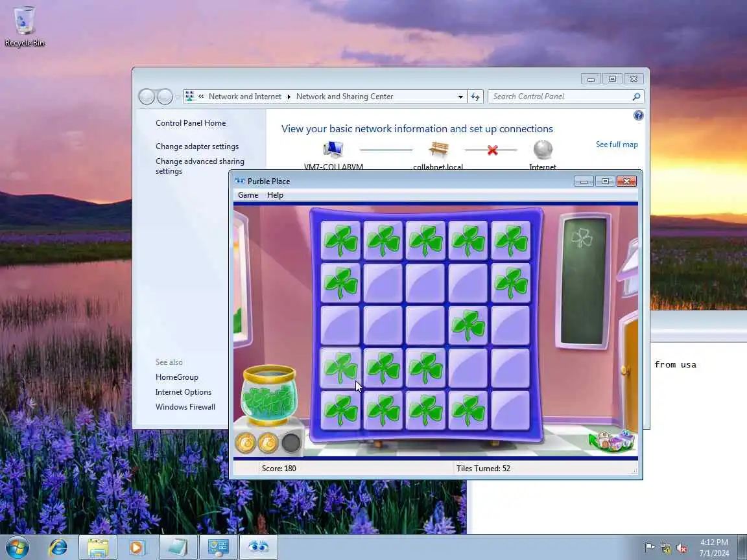Click the chalkboard showing the shamrock
This screenshot has height=560, width=747.
(x=583, y=281)
